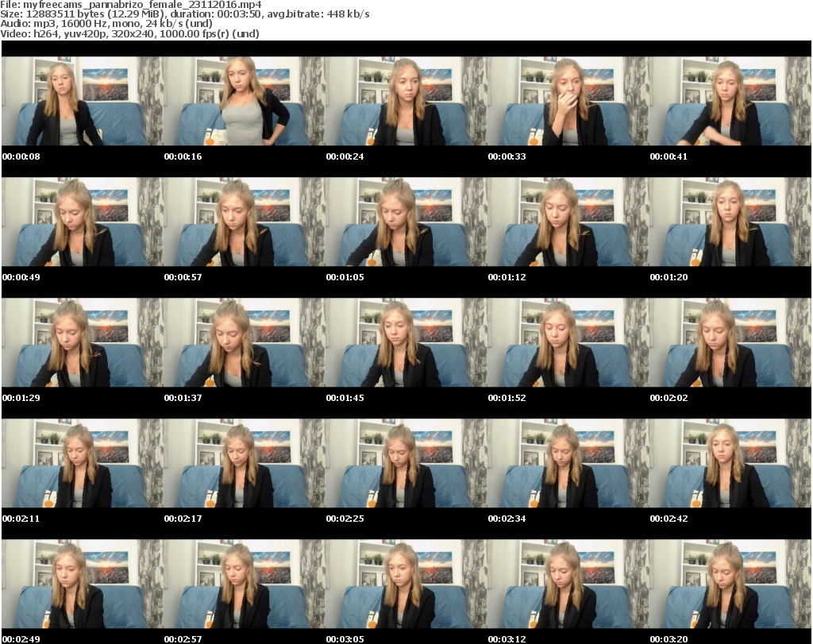Click the timestamp text '00:02:25'
The width and height of the screenshot is (813, 644).
[x=345, y=519]
